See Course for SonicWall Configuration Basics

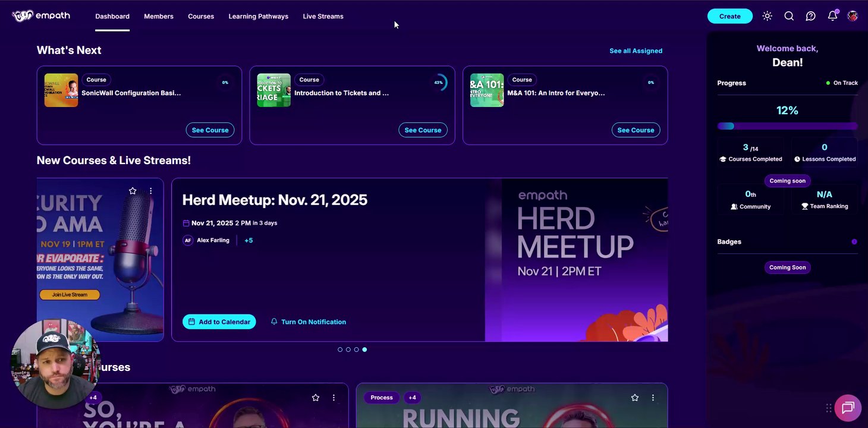click(210, 130)
